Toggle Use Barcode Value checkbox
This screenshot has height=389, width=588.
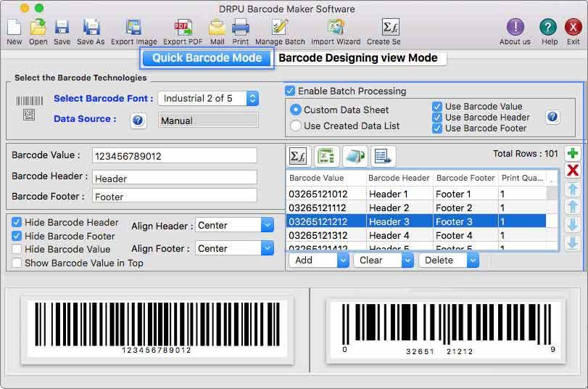pyautogui.click(x=437, y=107)
